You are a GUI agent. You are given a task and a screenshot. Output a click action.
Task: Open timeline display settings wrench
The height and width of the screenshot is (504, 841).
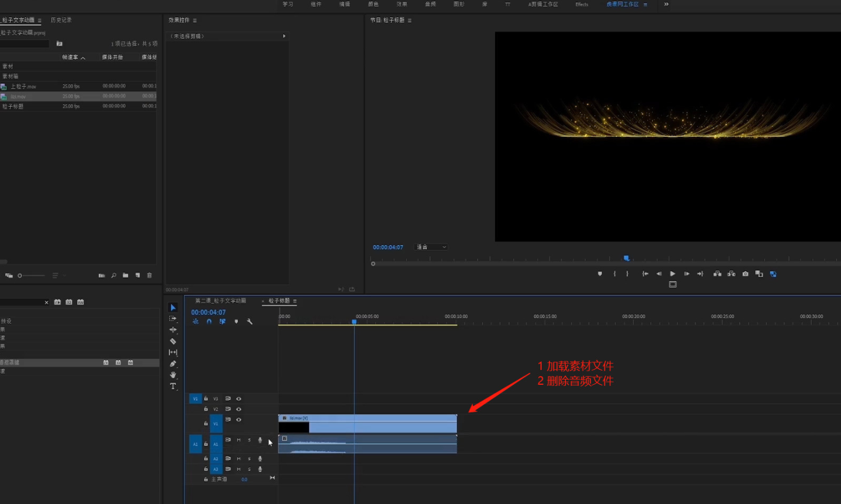pos(250,322)
